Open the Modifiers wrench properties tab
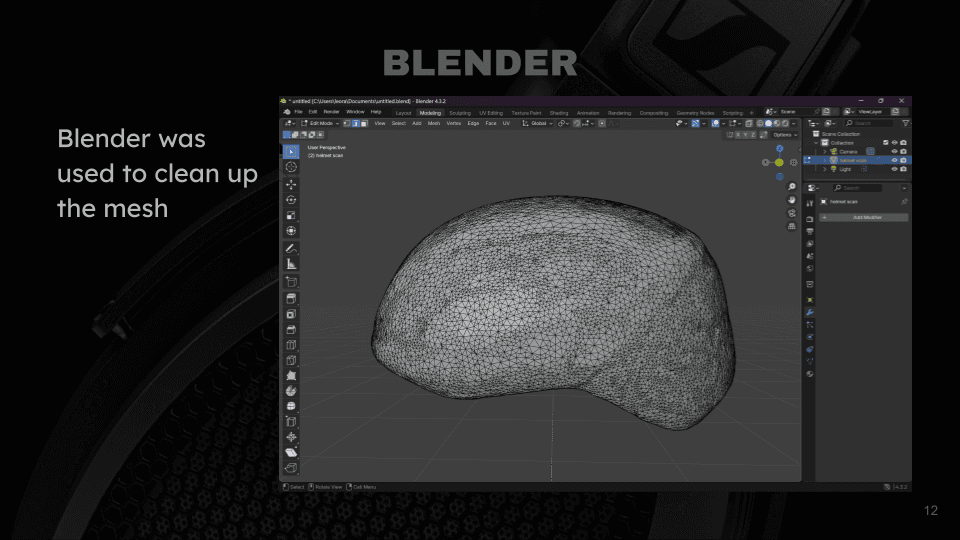Image resolution: width=960 pixels, height=540 pixels. tap(809, 312)
